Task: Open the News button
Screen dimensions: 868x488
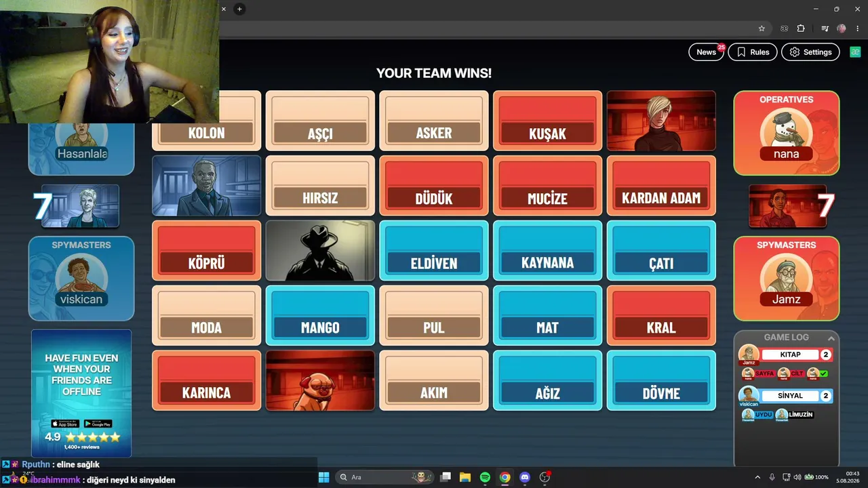Action: pyautogui.click(x=707, y=52)
